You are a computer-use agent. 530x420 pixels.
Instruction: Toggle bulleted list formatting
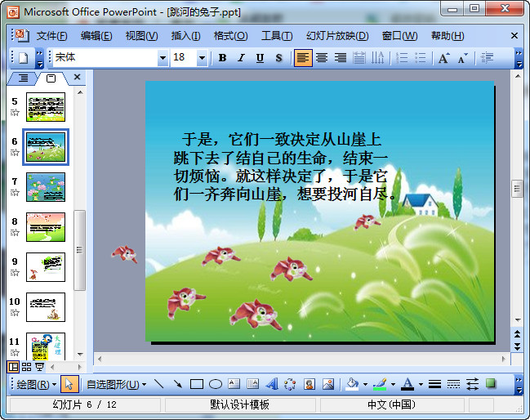pos(420,58)
